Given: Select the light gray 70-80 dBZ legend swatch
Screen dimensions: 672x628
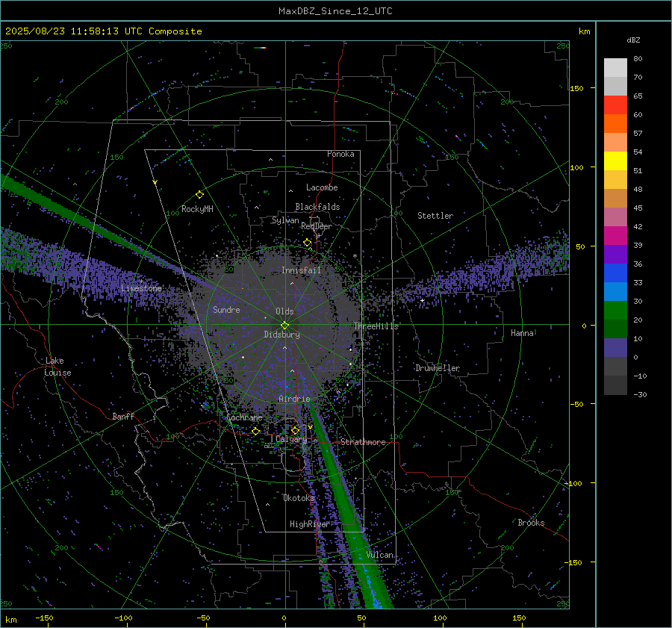Looking at the screenshot, I should click(615, 68).
